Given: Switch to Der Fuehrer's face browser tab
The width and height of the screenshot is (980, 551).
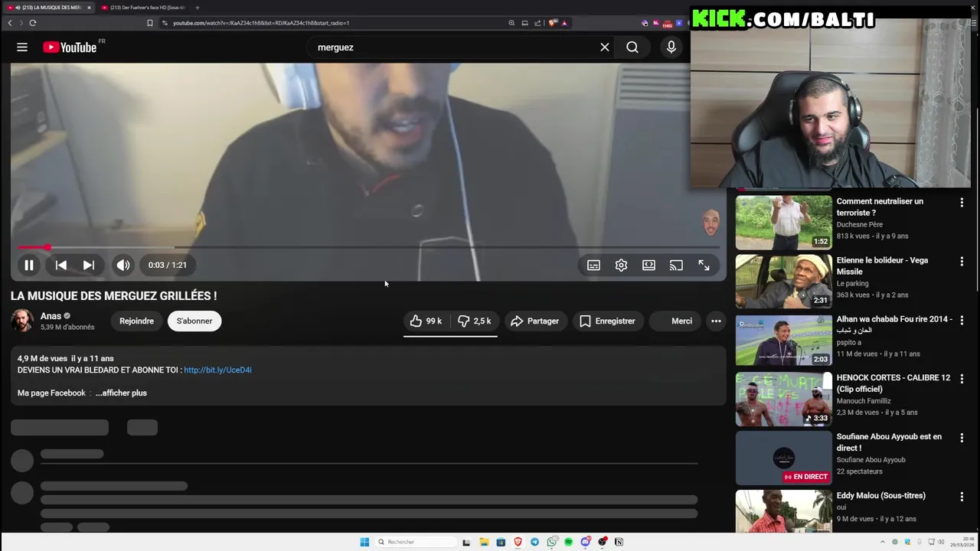Looking at the screenshot, I should point(143,8).
